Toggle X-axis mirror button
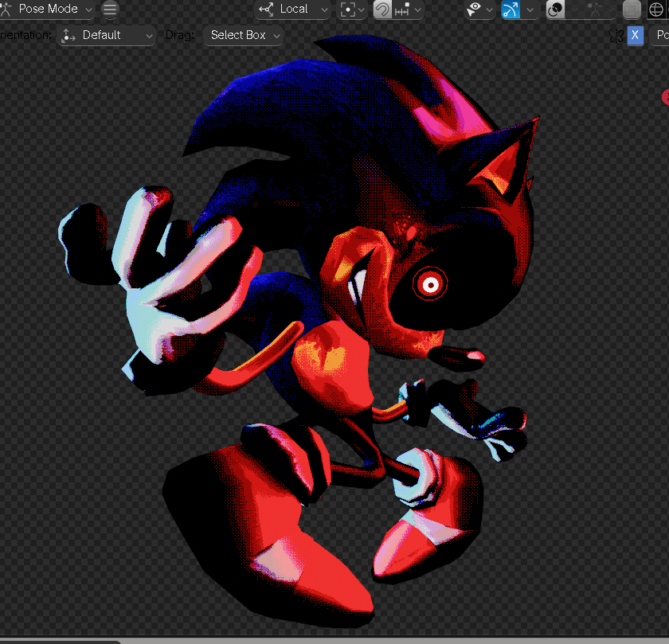The width and height of the screenshot is (669, 644). tap(636, 35)
